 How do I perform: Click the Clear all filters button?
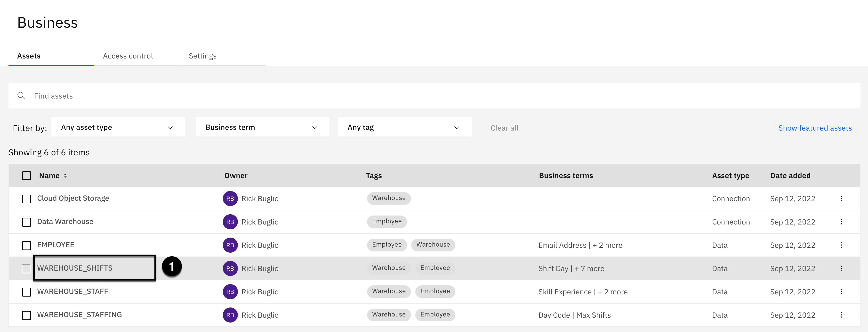point(504,128)
